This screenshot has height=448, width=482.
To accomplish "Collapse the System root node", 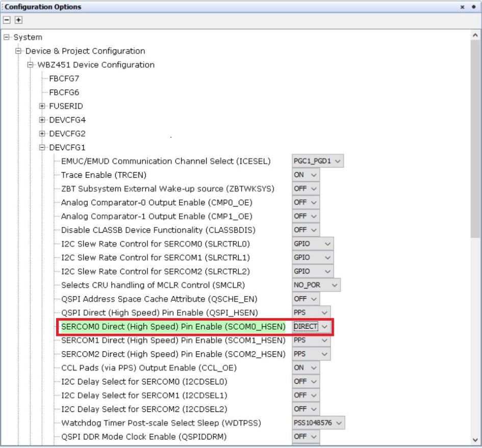I will point(7,37).
